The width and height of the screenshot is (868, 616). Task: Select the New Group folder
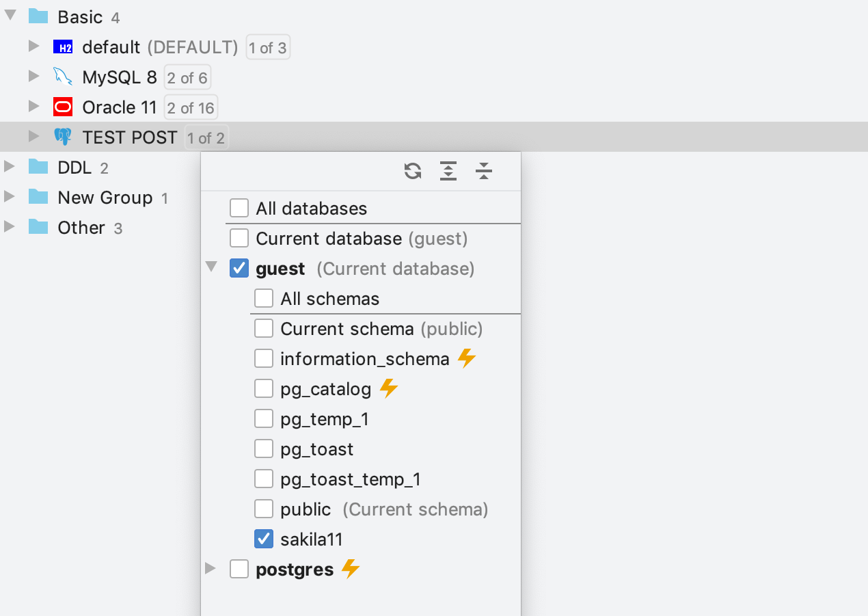tap(105, 198)
